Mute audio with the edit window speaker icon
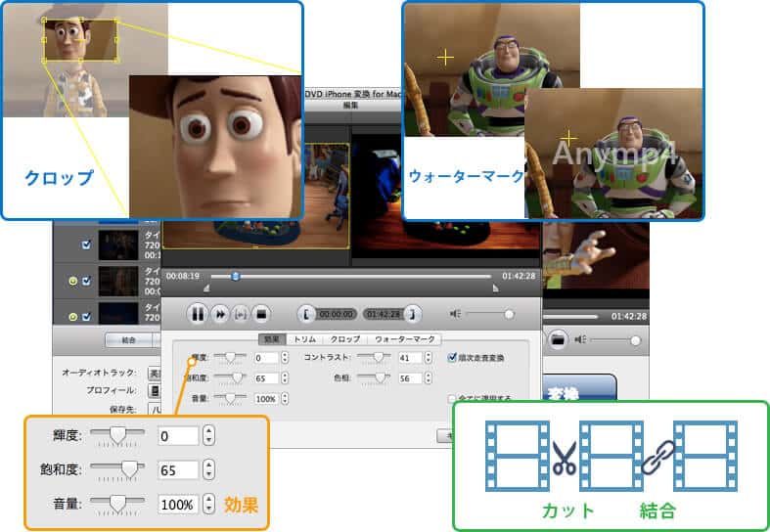Screen dimensions: 770x532 tap(455, 314)
